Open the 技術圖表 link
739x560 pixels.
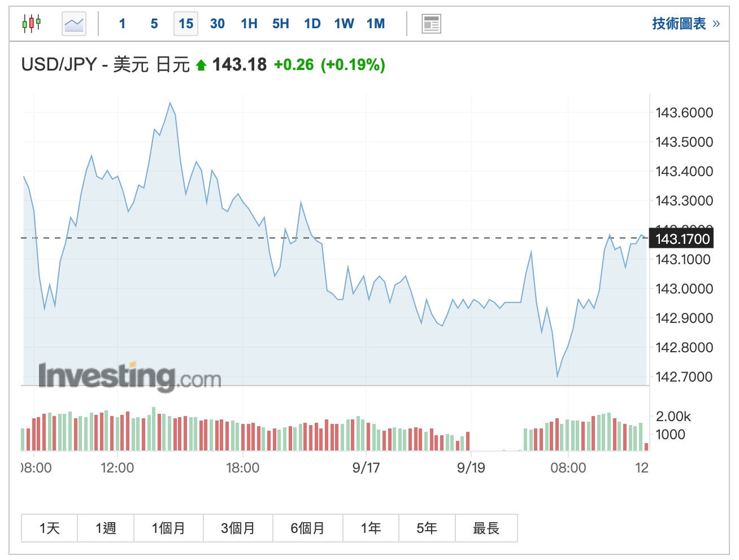[x=686, y=24]
